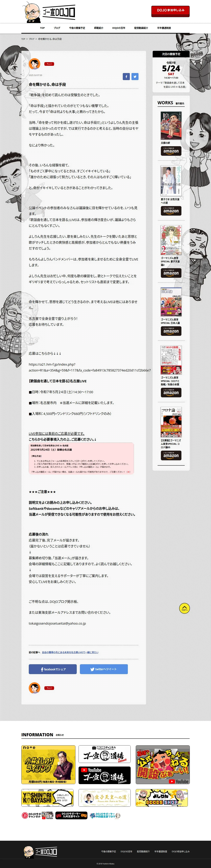Click amazon button under 愛子天皇論2
Screen dimensions: 211x868
pos(171,273)
